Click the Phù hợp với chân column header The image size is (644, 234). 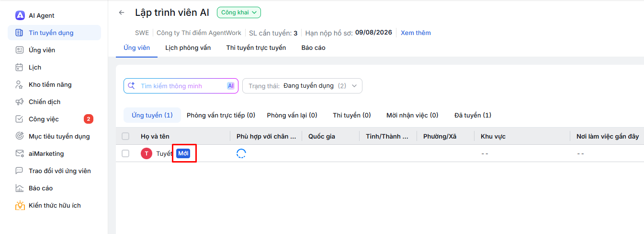tap(266, 136)
